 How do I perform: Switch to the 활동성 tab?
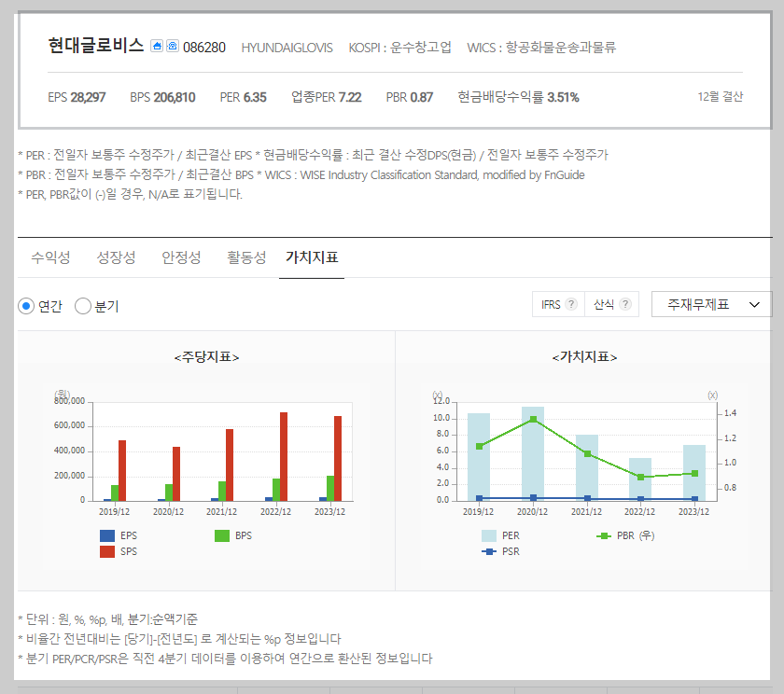tap(246, 257)
